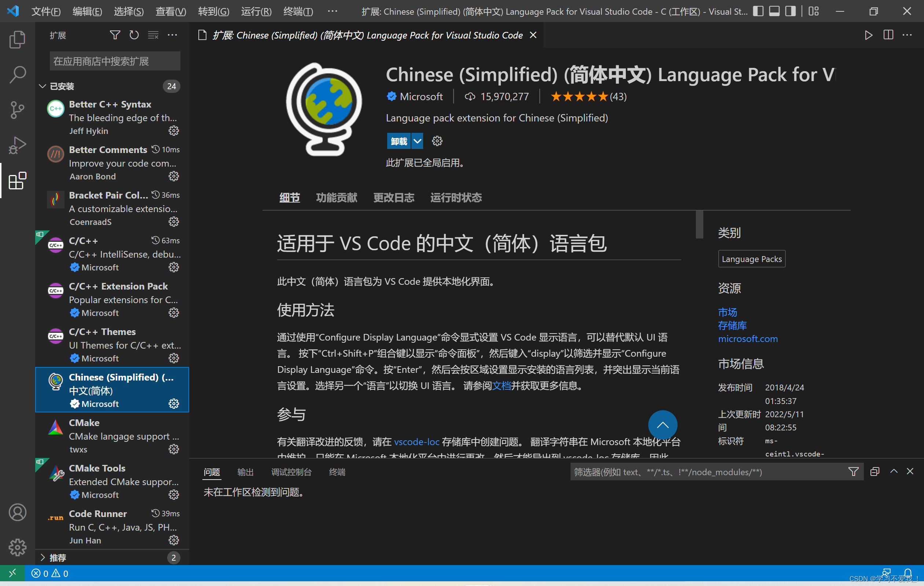This screenshot has height=586, width=924.
Task: Open the Explorer view in activity bar
Action: (x=17, y=40)
